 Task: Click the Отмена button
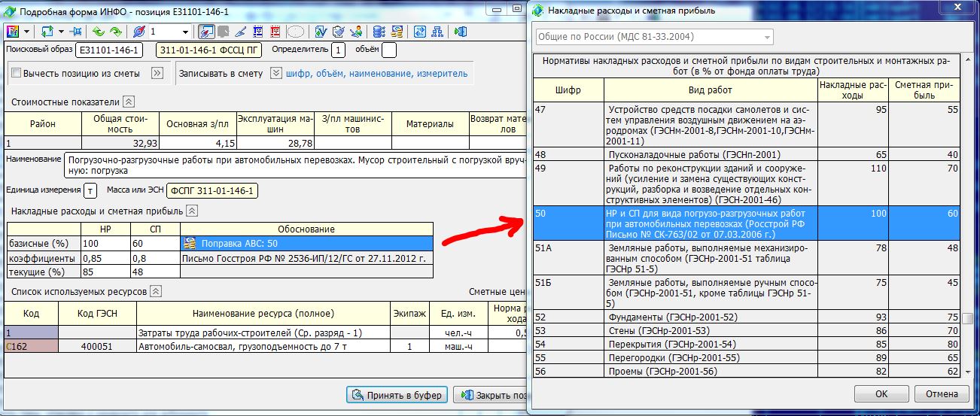[941, 393]
